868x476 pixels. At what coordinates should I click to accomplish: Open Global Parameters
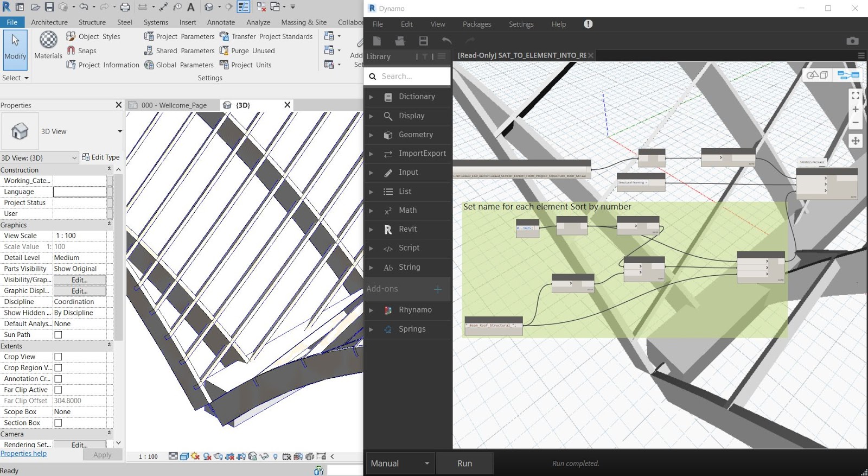click(179, 65)
